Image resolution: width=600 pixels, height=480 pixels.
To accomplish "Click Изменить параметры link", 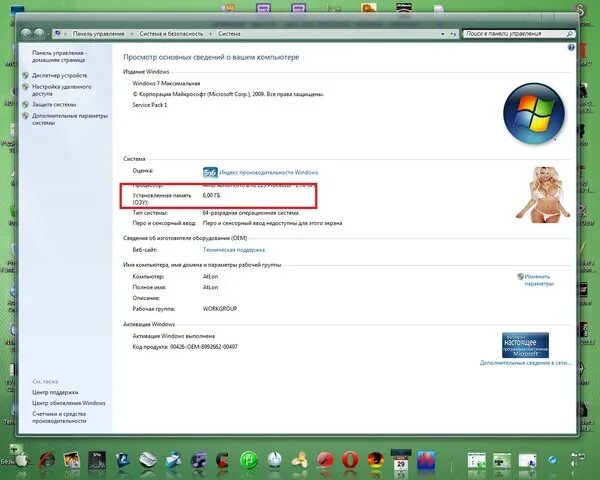I will pos(539,280).
